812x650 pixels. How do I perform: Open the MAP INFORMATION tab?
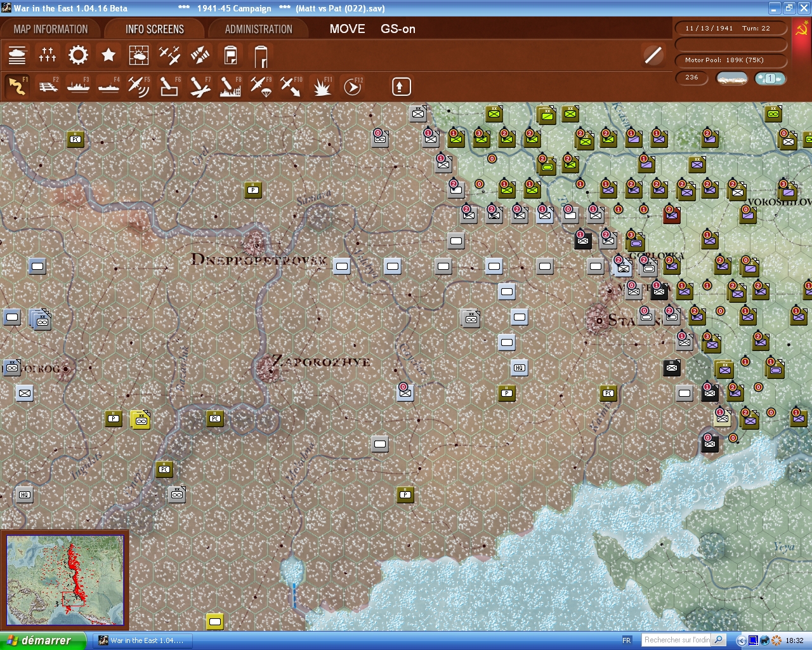[x=51, y=29]
